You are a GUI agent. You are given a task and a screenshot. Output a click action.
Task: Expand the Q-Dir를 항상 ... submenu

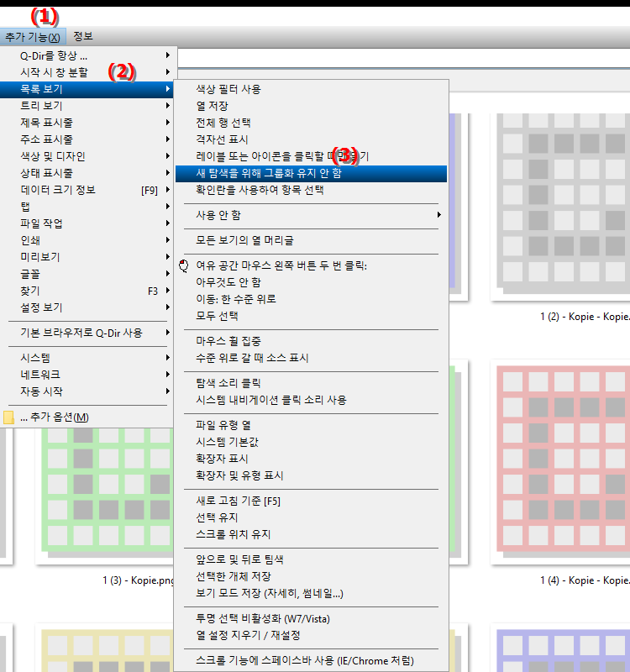tap(88, 55)
